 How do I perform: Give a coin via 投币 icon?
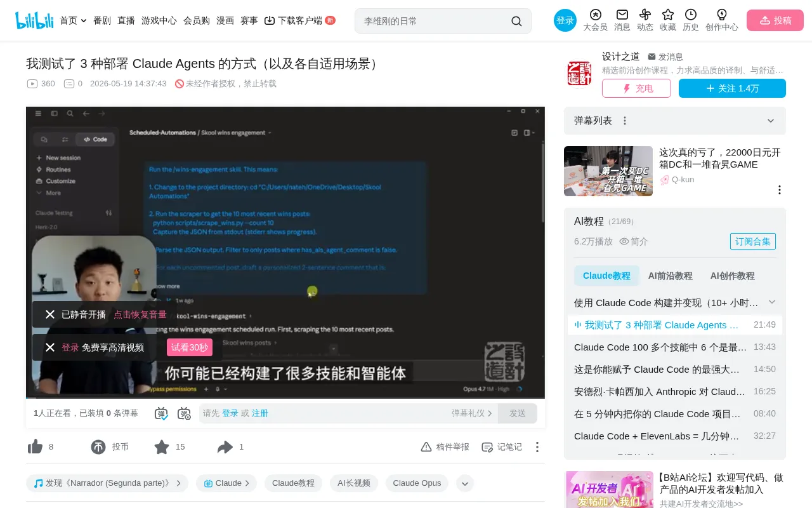98,447
